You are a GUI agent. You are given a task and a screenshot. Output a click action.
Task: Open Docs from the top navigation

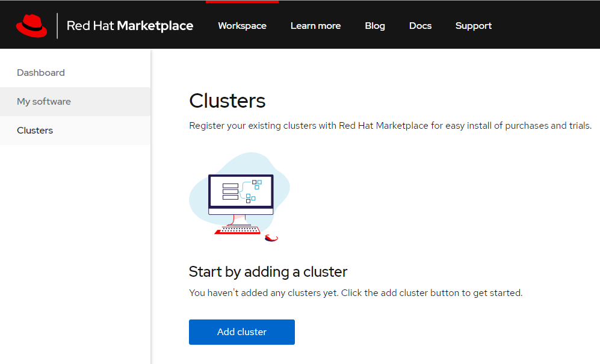coord(420,26)
